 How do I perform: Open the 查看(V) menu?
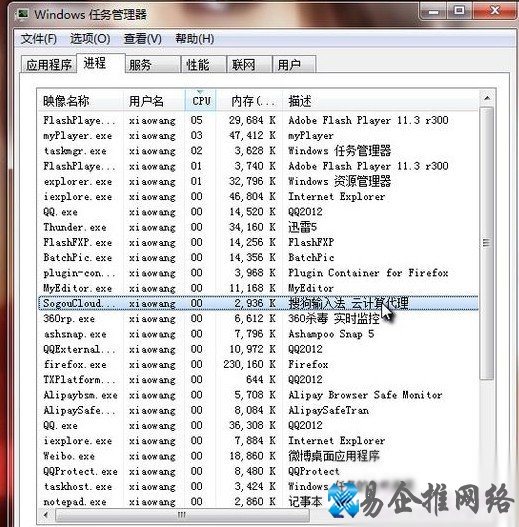click(x=143, y=39)
